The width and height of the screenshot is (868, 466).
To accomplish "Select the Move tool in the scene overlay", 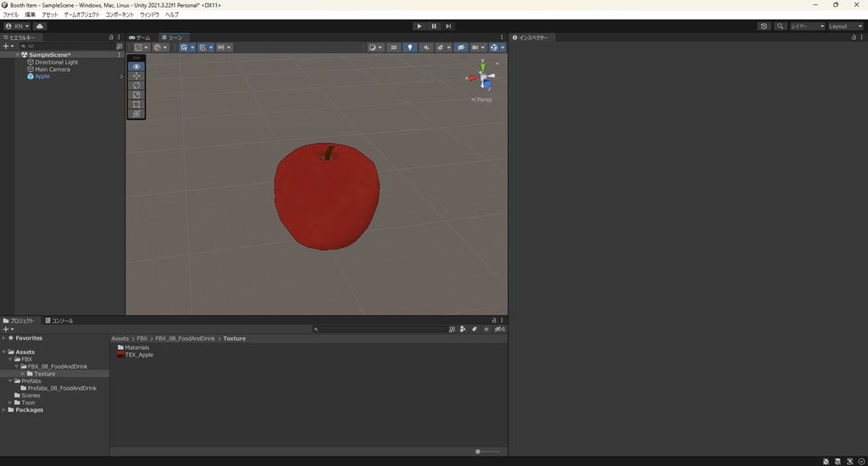I will tap(136, 75).
